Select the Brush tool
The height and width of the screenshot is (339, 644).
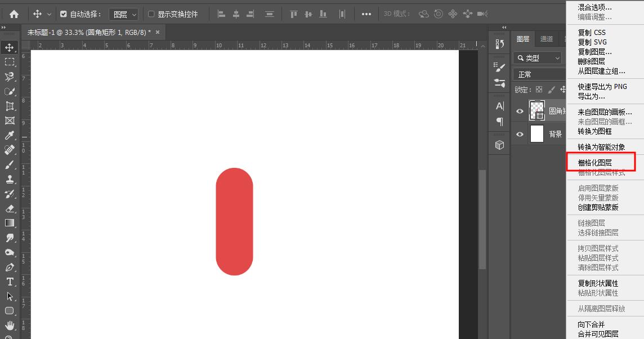pyautogui.click(x=9, y=164)
